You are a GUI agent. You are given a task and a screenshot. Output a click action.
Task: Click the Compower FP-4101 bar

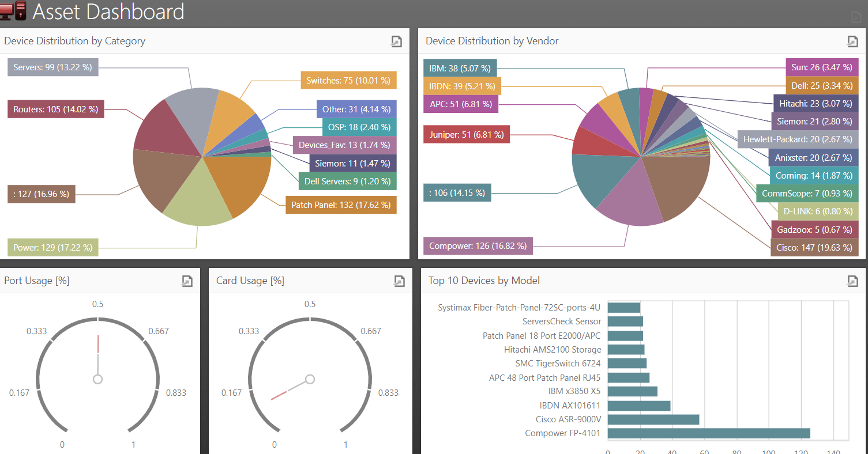[x=709, y=433]
